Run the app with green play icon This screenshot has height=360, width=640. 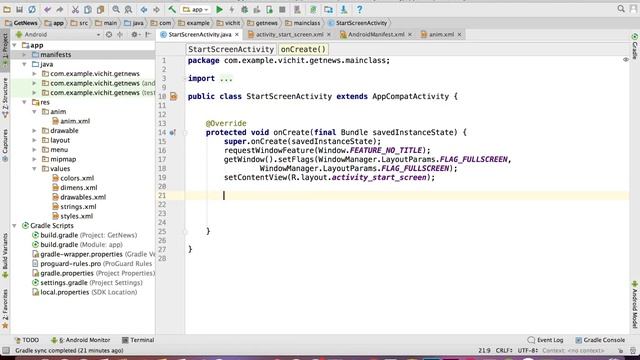pyautogui.click(x=219, y=9)
